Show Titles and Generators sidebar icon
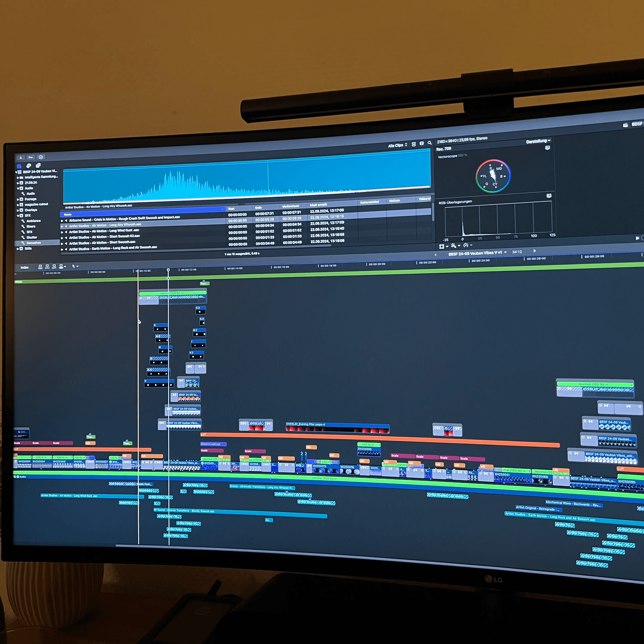This screenshot has height=644, width=644. pos(38,165)
